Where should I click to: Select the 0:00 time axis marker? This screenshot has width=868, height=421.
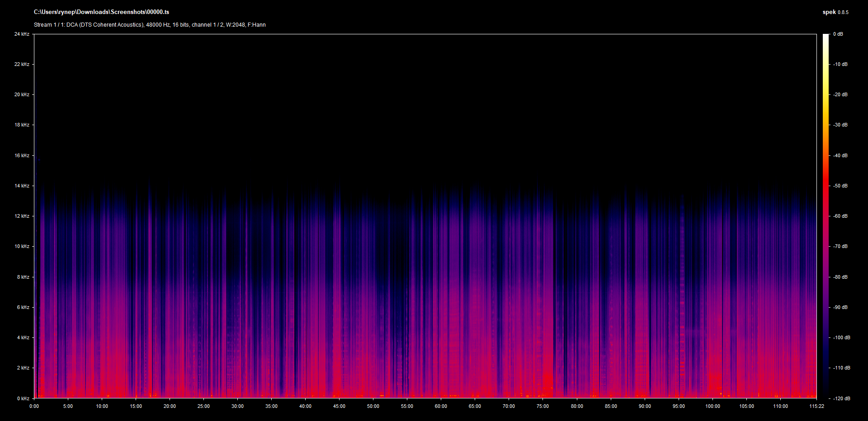[34, 406]
